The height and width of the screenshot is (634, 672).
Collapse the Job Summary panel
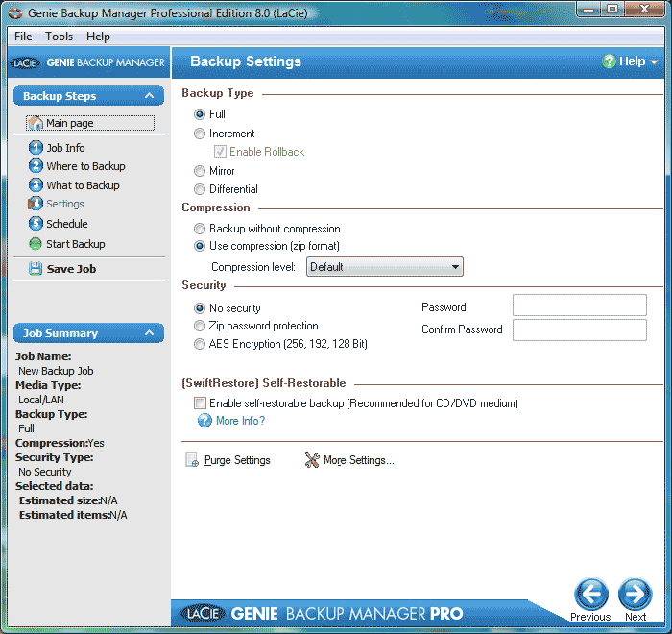pyautogui.click(x=149, y=333)
